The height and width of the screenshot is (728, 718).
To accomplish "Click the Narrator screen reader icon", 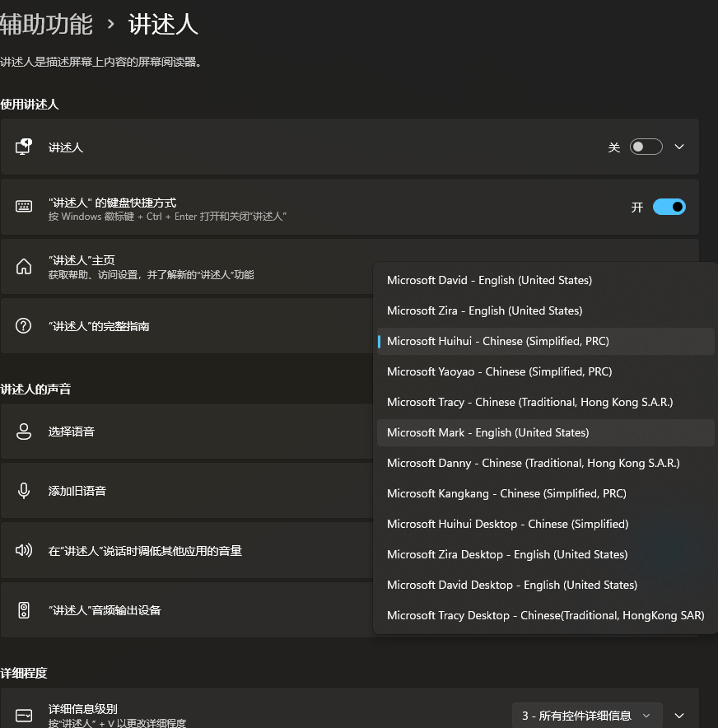I will pos(24,147).
